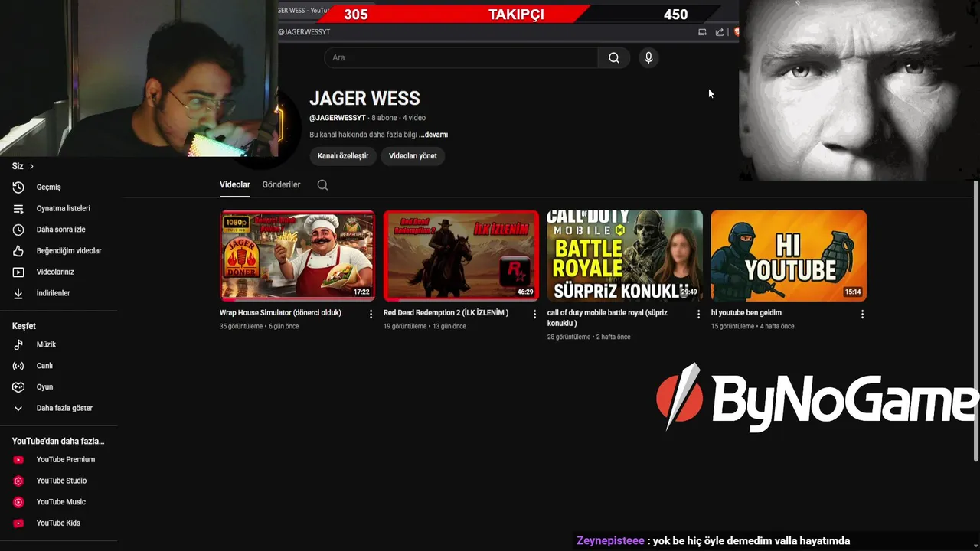Open options menu for Red Dead Redemption 2 video
This screenshot has height=551, width=980.
[534, 314]
